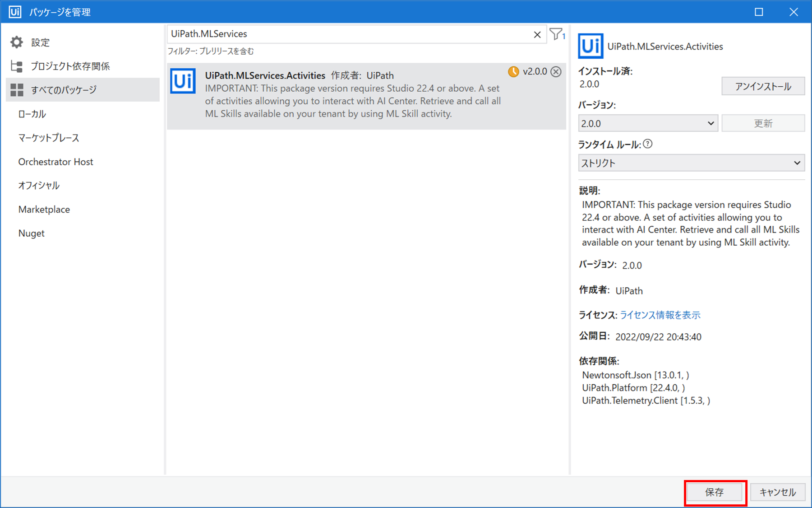Click the 保存 save button

(x=714, y=492)
